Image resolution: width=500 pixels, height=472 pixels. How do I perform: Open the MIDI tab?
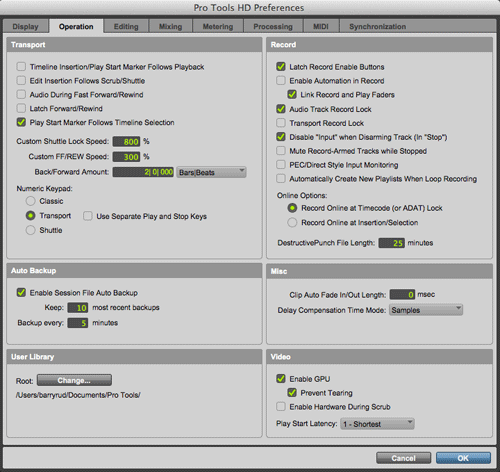(x=321, y=26)
